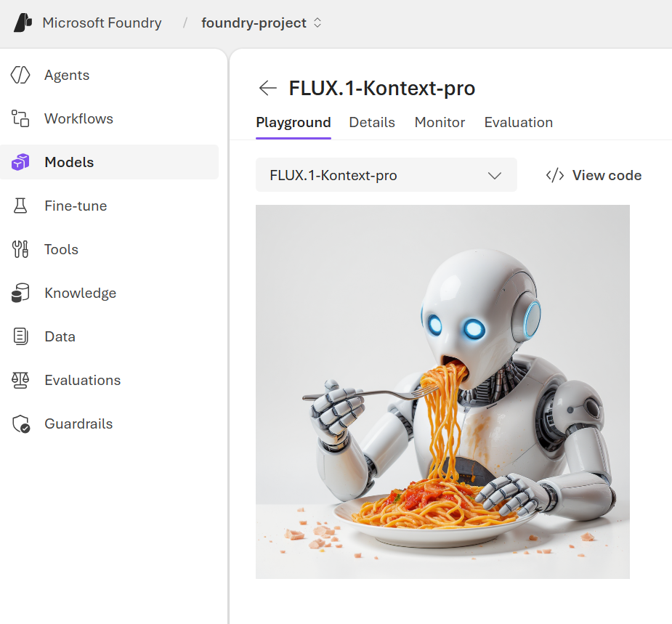The width and height of the screenshot is (672, 624).
Task: Select the Microsoft Foundry logo
Action: [22, 23]
